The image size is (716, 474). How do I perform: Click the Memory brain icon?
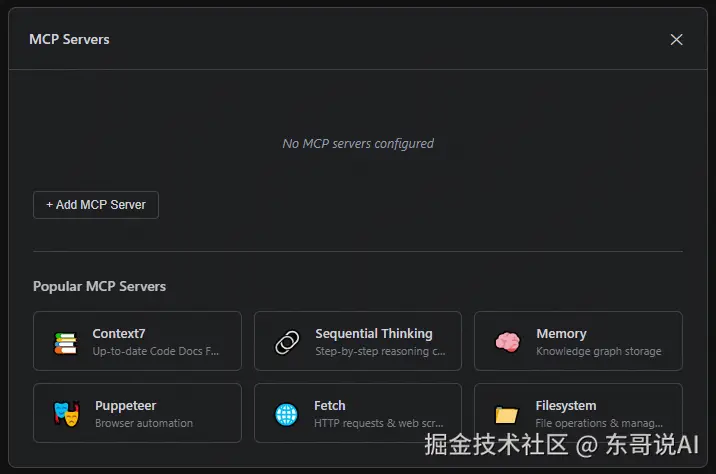tap(508, 342)
